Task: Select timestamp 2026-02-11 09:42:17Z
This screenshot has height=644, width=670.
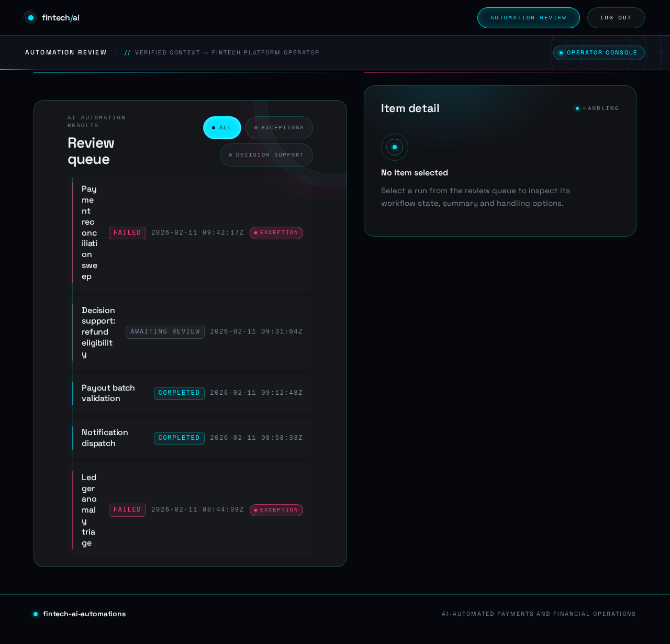Action: point(198,233)
